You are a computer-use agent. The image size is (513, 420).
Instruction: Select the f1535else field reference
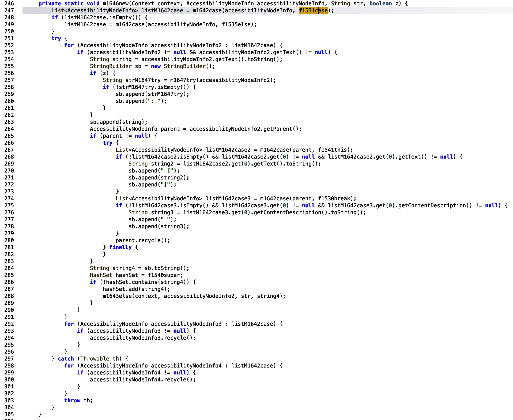click(x=237, y=24)
